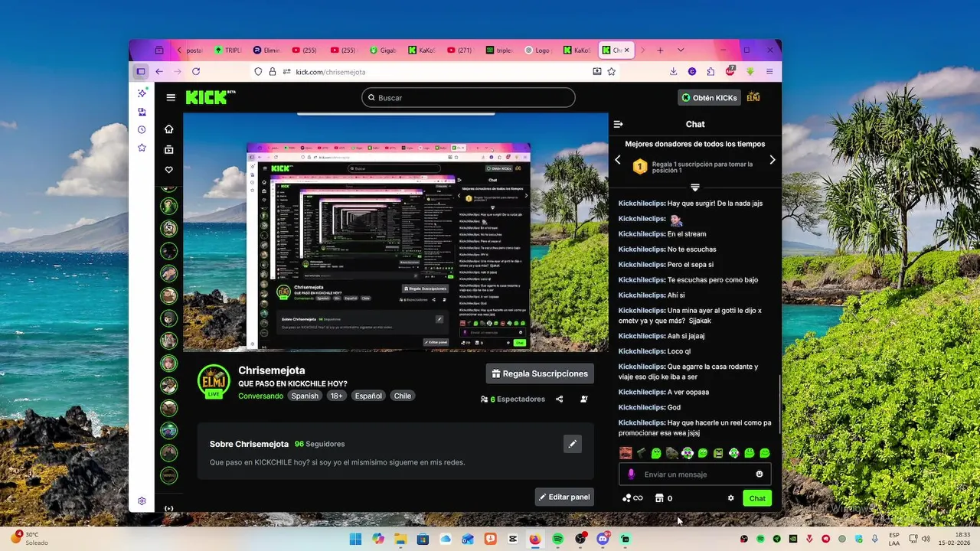Click the 6 Espectadores viewer count
The height and width of the screenshot is (551, 980).
point(513,399)
